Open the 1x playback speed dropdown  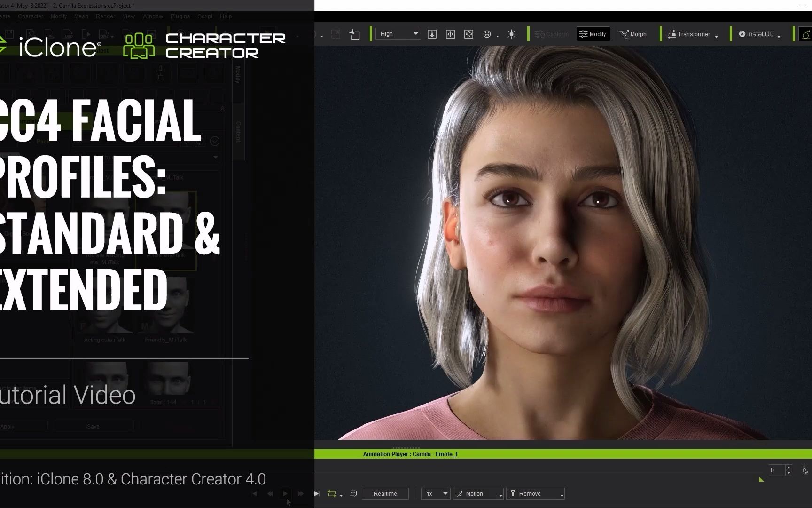435,493
